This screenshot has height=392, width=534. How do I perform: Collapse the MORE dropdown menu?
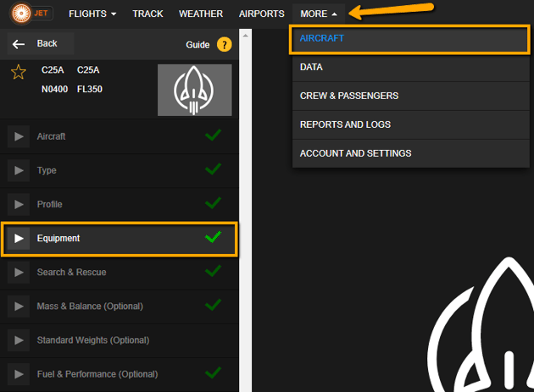pyautogui.click(x=319, y=14)
